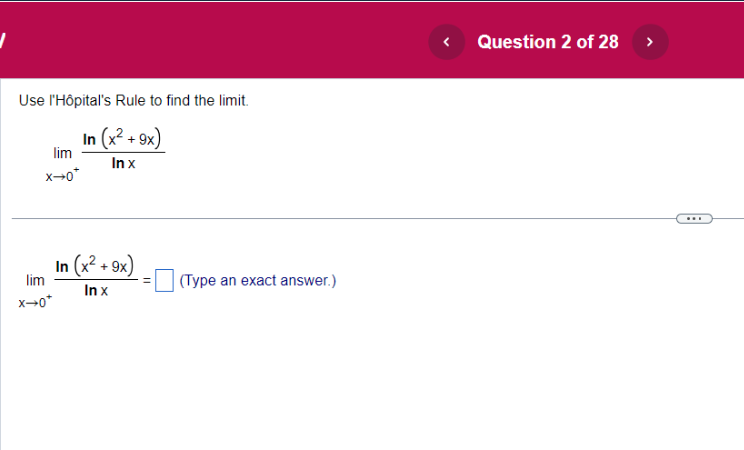Image resolution: width=744 pixels, height=450 pixels.
Task: Select the Question 2 of 28 label
Action: [x=548, y=42]
